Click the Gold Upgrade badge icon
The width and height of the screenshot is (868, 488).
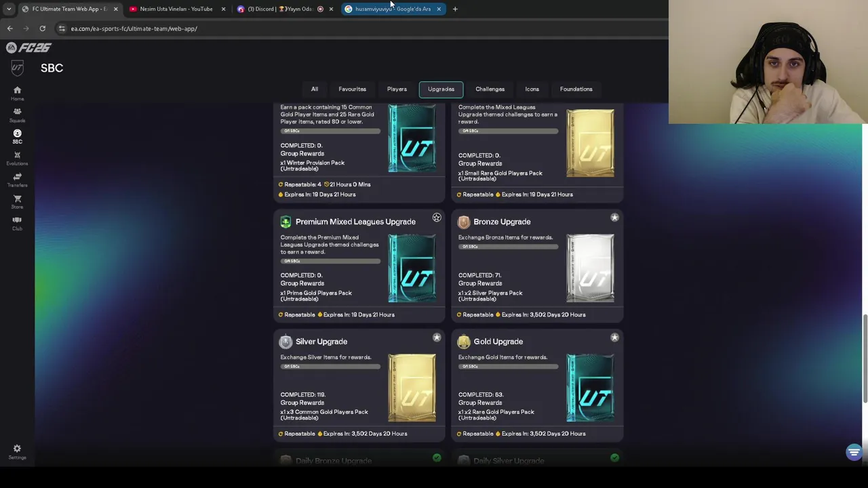(x=464, y=342)
